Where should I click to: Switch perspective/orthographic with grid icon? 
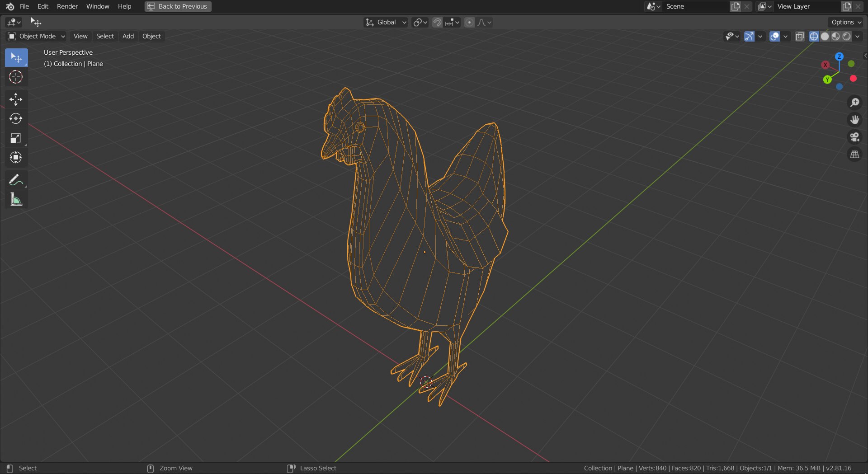pos(854,155)
